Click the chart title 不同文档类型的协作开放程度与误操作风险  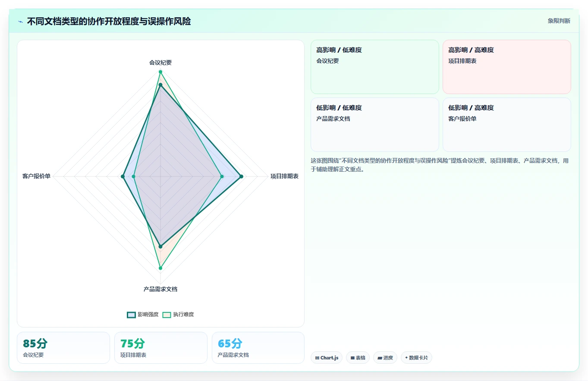point(109,21)
